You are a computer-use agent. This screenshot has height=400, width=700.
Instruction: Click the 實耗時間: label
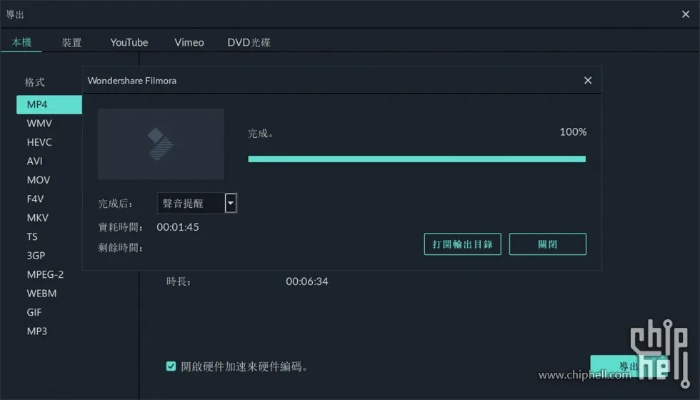pos(120,228)
